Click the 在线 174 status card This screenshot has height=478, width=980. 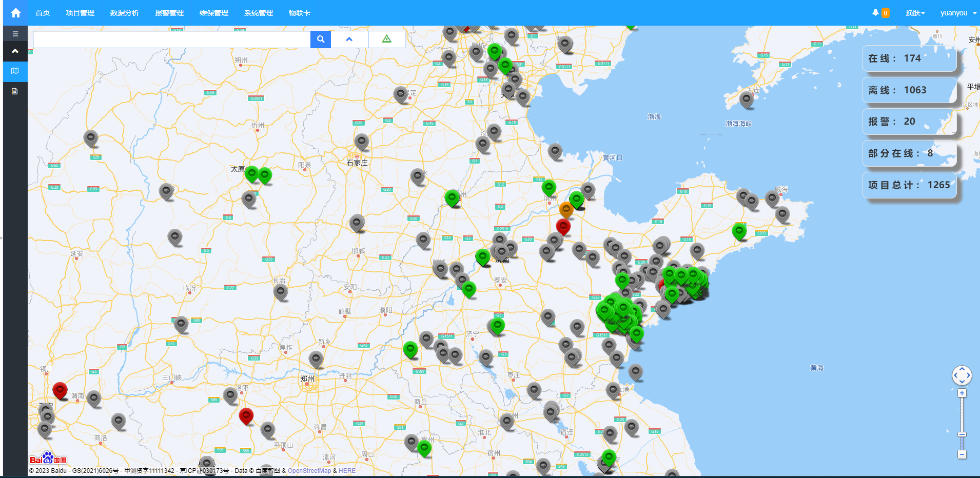[x=909, y=58]
